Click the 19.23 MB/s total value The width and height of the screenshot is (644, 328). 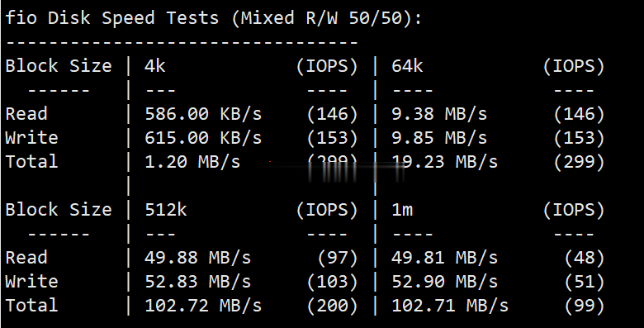(x=445, y=162)
